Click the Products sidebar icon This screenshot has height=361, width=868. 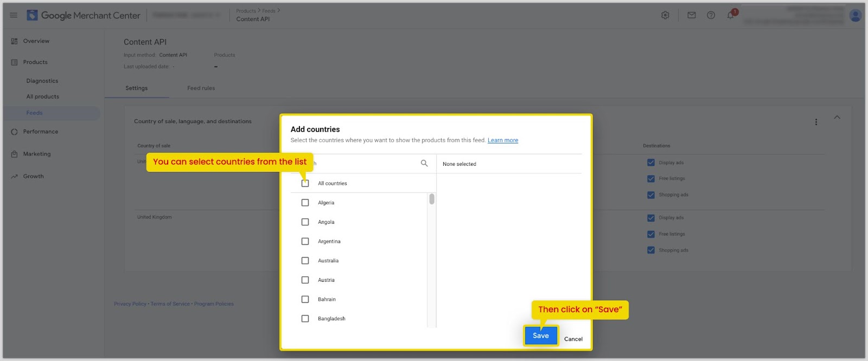(14, 62)
